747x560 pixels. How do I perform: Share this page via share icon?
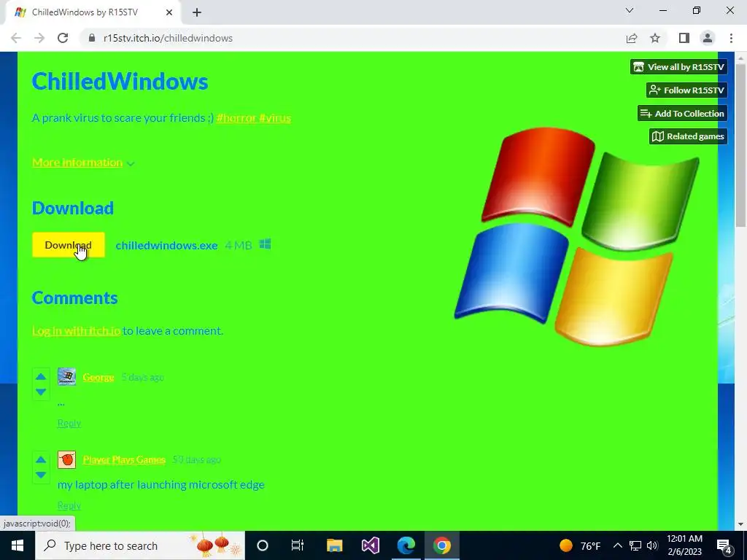632,38
